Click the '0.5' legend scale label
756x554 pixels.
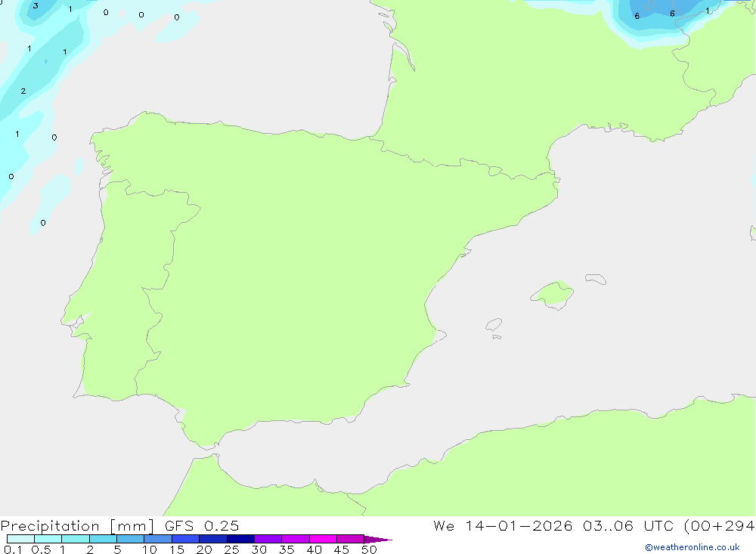(x=41, y=549)
